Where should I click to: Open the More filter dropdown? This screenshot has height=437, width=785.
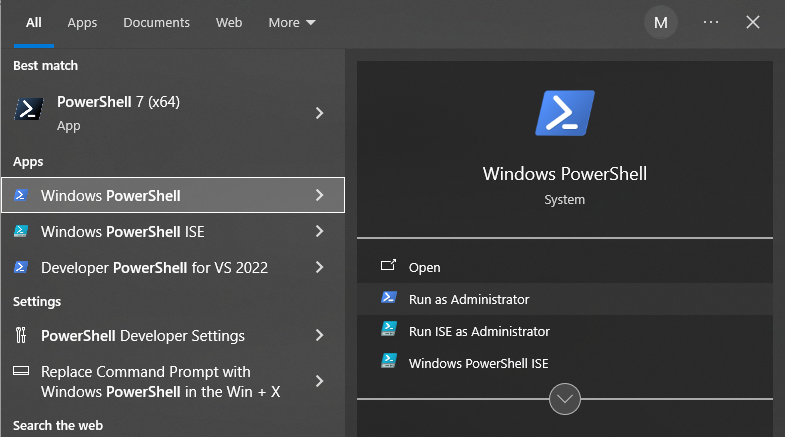click(292, 23)
